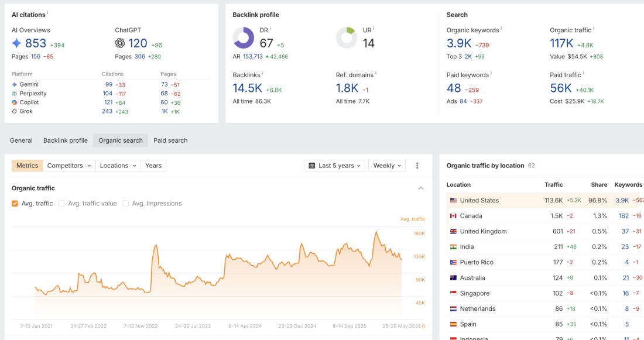This screenshot has height=340, width=644.
Task: Open the Competitors dropdown
Action: [69, 166]
